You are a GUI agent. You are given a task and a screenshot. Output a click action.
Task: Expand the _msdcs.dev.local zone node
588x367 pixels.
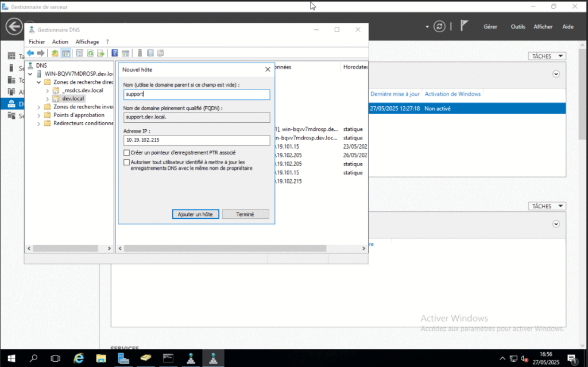pos(48,91)
